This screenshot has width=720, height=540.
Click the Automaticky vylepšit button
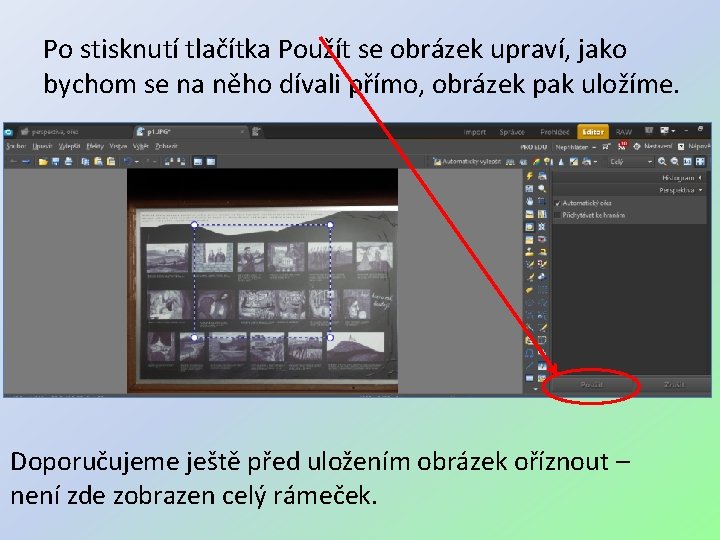click(467, 162)
